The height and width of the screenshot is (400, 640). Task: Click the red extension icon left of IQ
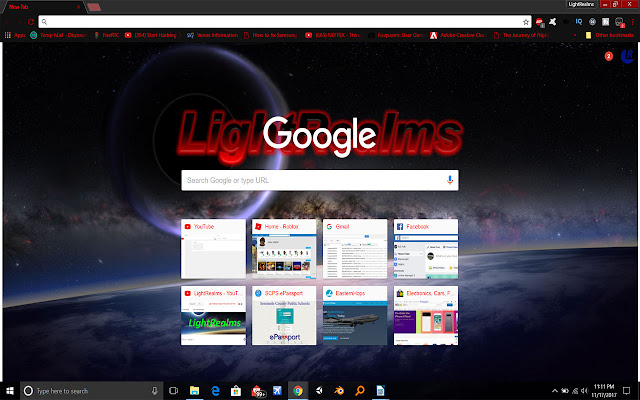[540, 22]
